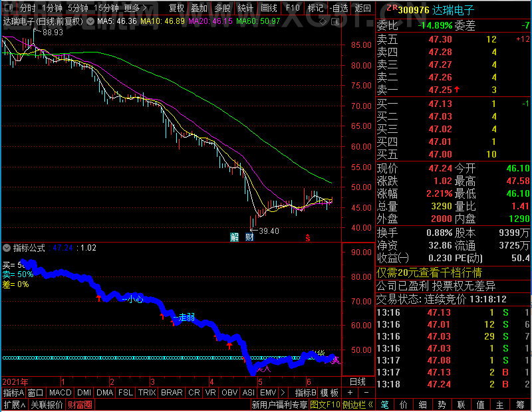Open the 指标公式 indicator dropdown
The image size is (532, 412).
(7, 248)
